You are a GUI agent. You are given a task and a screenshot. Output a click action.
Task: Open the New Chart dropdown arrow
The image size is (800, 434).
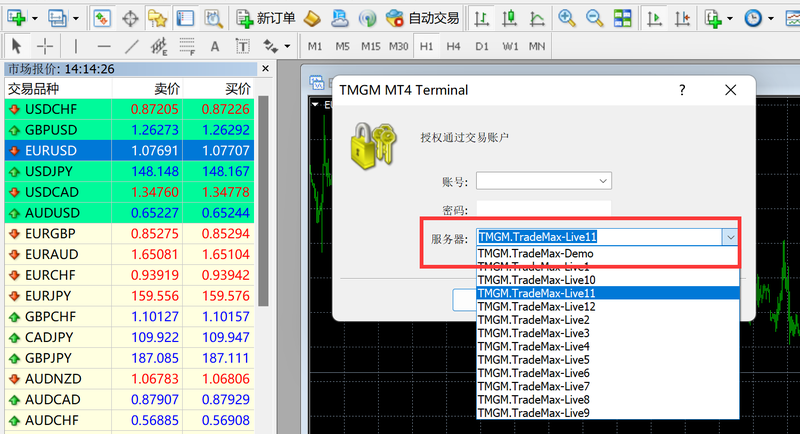(x=34, y=19)
